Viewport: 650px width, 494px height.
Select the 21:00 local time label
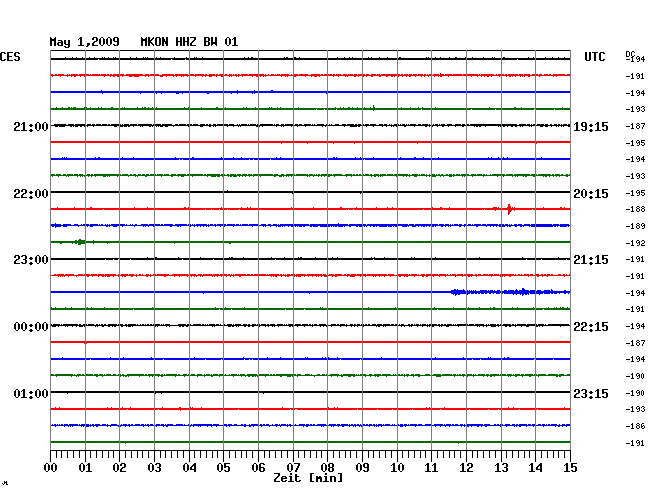point(31,127)
